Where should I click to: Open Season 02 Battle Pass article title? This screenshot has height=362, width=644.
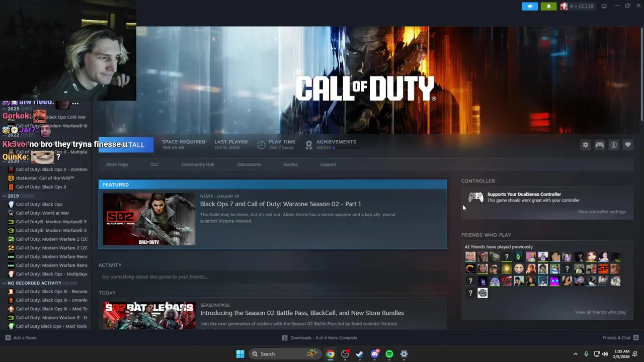[302, 313]
